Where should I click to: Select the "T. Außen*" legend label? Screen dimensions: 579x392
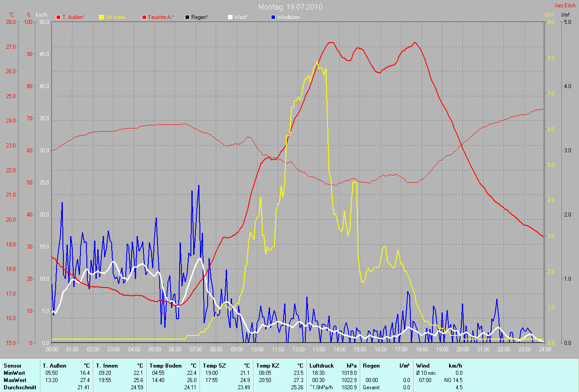coord(73,17)
